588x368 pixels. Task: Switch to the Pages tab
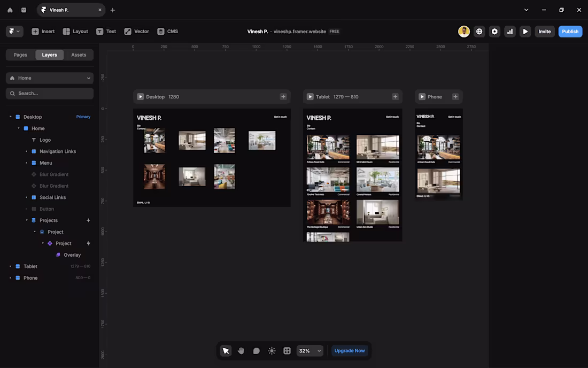[x=20, y=55]
